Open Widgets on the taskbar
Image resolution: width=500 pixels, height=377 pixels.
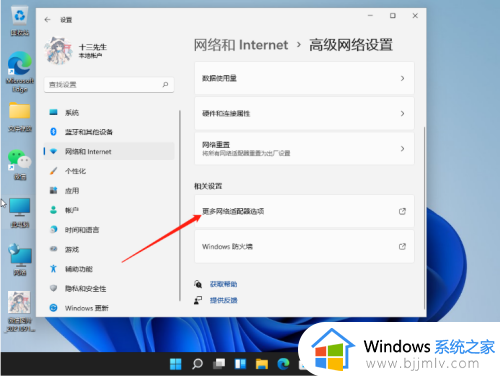click(x=240, y=364)
